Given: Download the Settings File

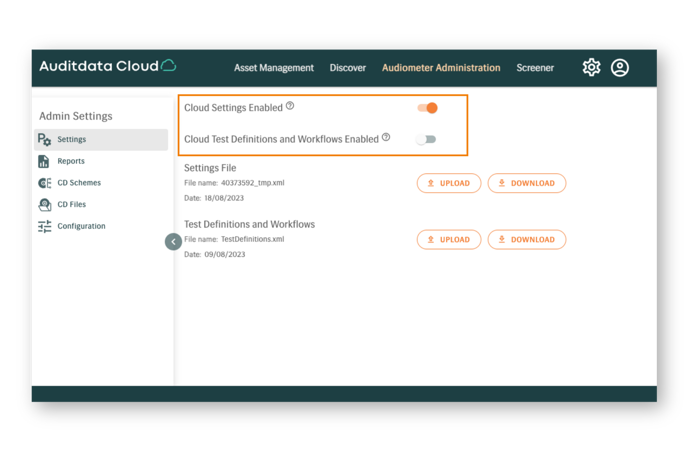Looking at the screenshot, I should (526, 183).
